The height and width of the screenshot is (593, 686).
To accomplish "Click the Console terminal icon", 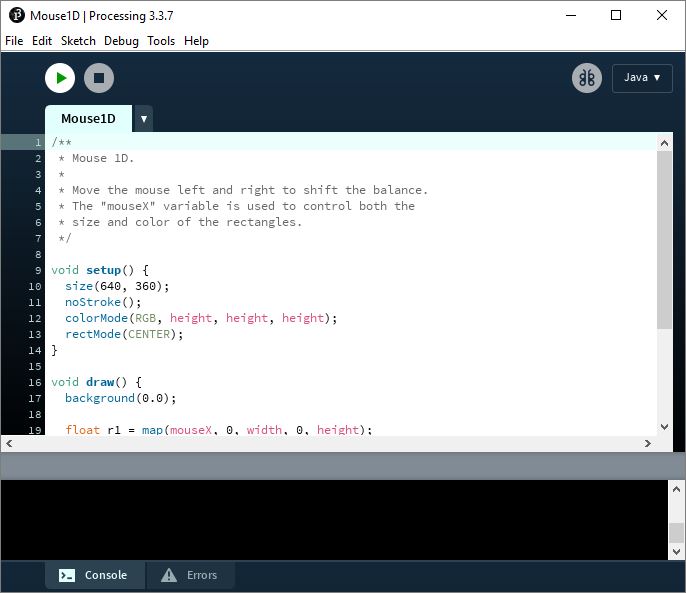I will [x=67, y=575].
